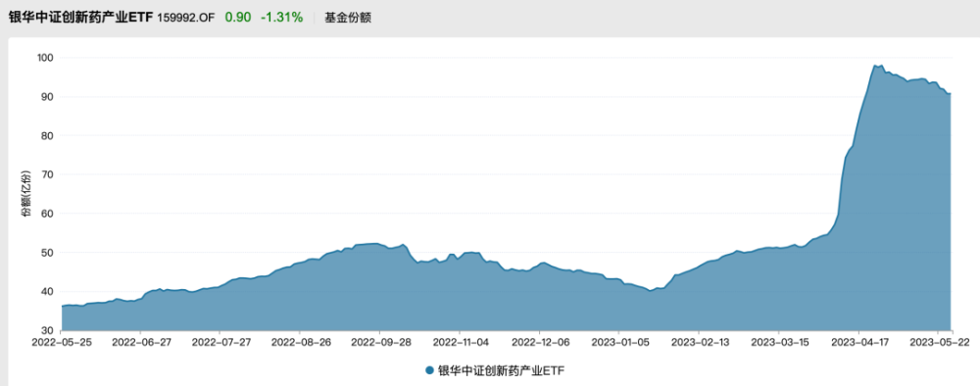
Task: Click the price value 0.90
Action: tap(238, 18)
